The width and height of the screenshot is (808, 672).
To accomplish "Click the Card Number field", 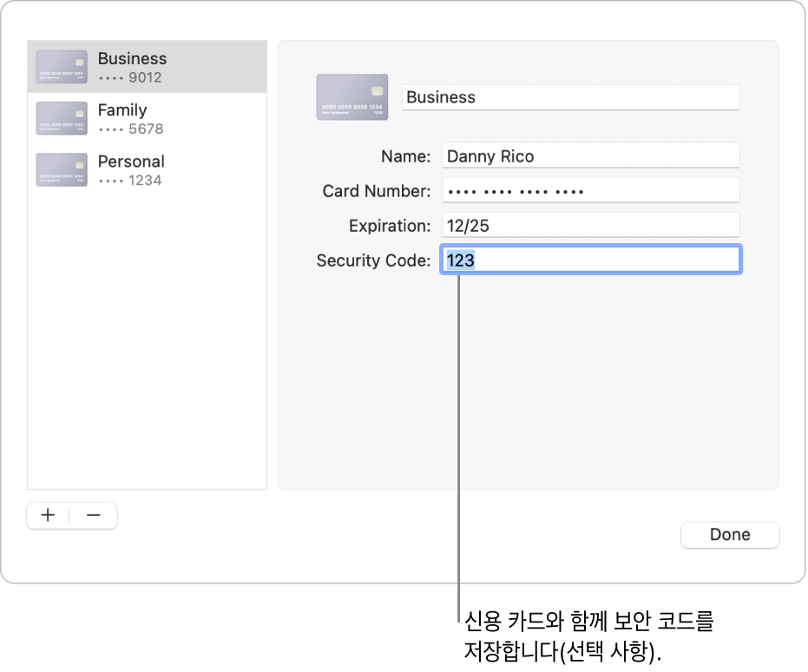I will tap(590, 190).
